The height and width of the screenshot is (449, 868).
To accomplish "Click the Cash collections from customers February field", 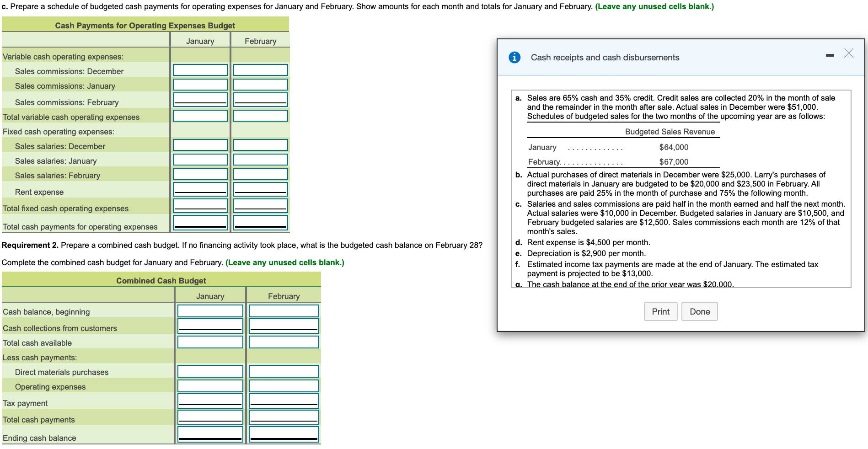I will click(284, 326).
